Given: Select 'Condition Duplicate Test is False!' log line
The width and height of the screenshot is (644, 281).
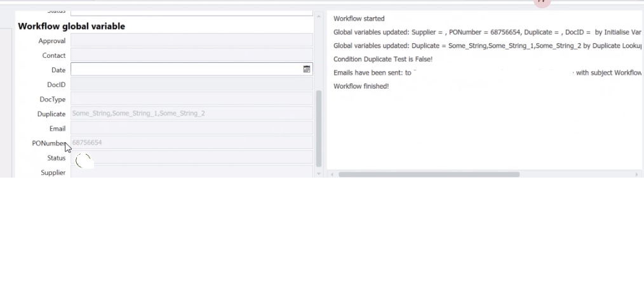Looking at the screenshot, I should coord(382,59).
